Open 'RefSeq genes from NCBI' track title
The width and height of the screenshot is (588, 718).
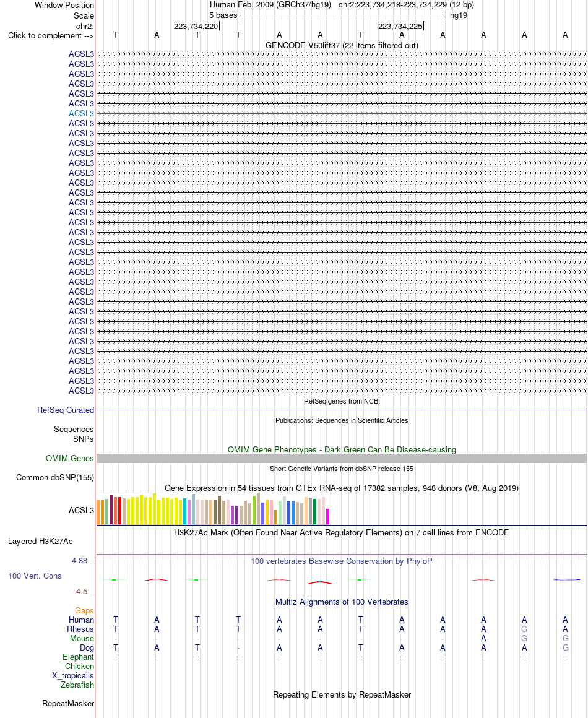click(342, 401)
